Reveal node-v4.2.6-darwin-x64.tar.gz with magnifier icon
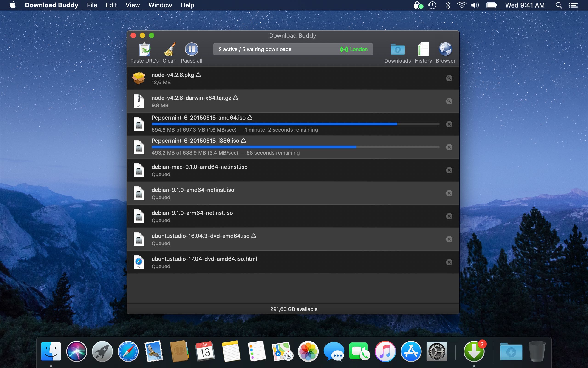Screen dimensions: 588x368 tap(449, 101)
